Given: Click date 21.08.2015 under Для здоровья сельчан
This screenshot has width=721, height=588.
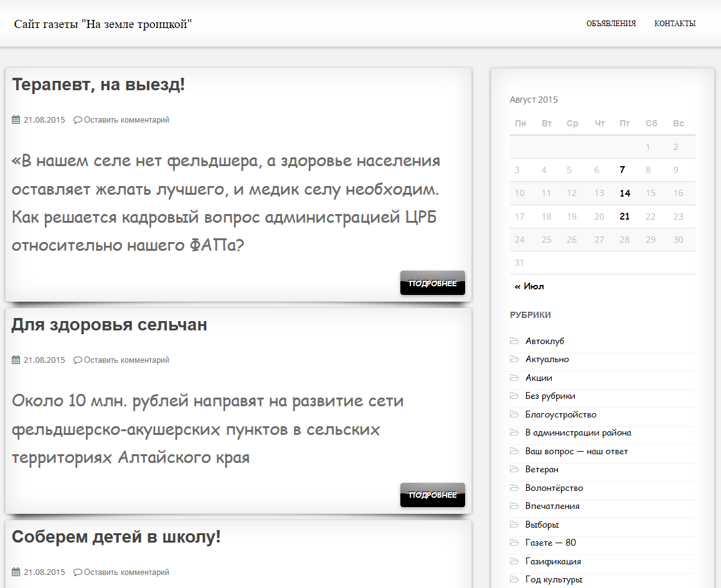Looking at the screenshot, I should 44,360.
